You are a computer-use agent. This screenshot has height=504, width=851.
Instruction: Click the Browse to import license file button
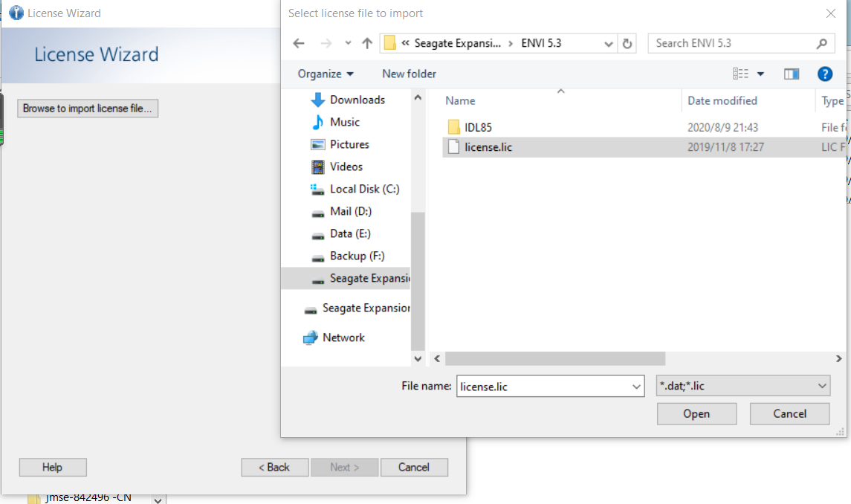pyautogui.click(x=87, y=108)
